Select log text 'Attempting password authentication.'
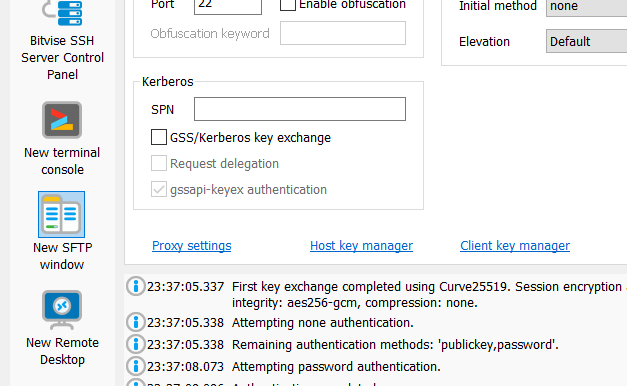The image size is (627, 386). click(x=336, y=367)
